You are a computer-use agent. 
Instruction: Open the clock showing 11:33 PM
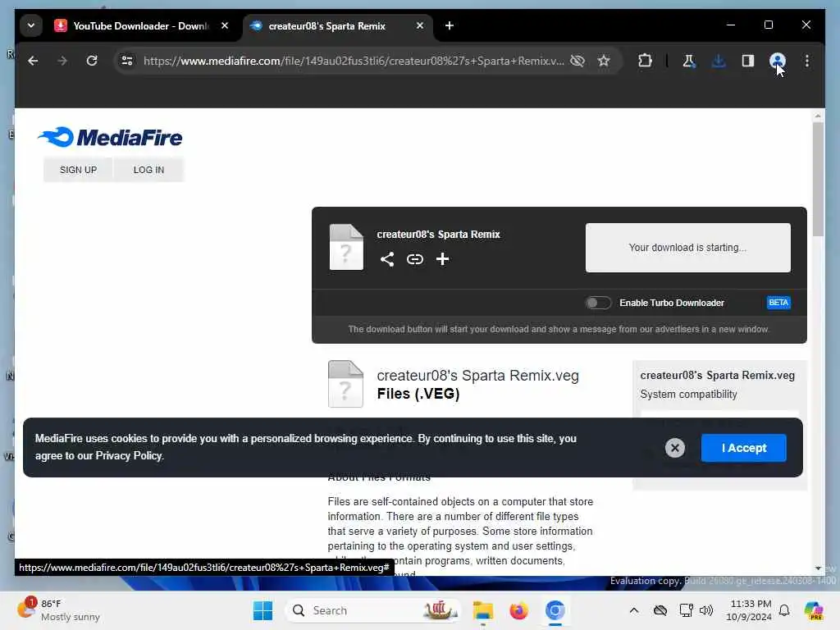point(749,610)
